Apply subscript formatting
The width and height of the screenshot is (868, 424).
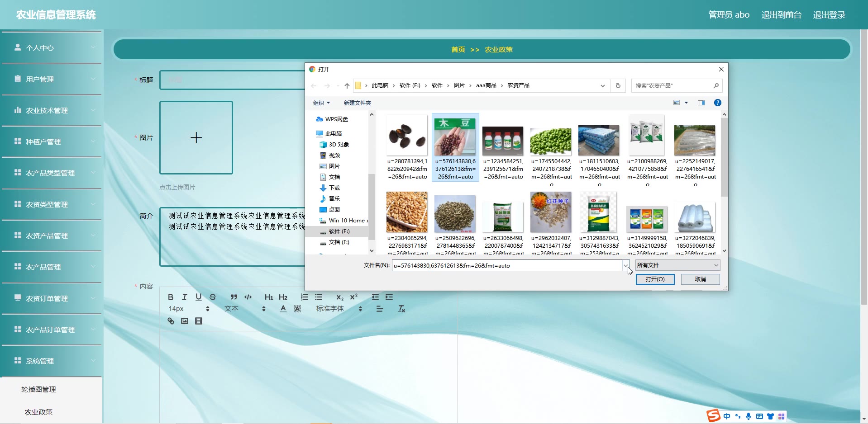click(340, 297)
